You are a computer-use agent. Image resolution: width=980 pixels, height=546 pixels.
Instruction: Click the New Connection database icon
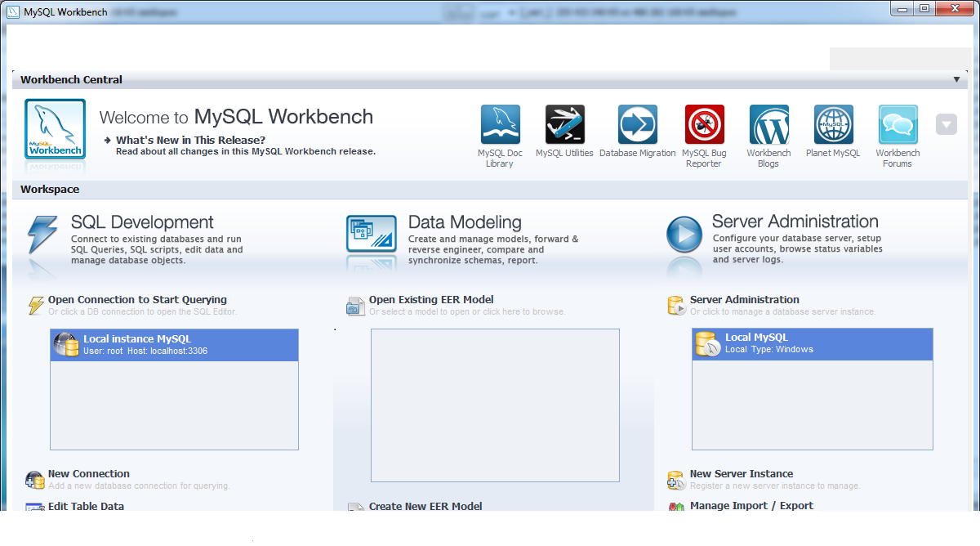click(x=35, y=480)
